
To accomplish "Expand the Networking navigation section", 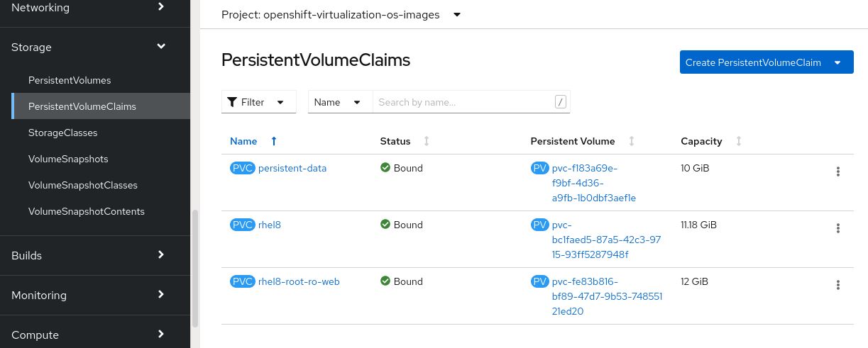I will tap(161, 7).
